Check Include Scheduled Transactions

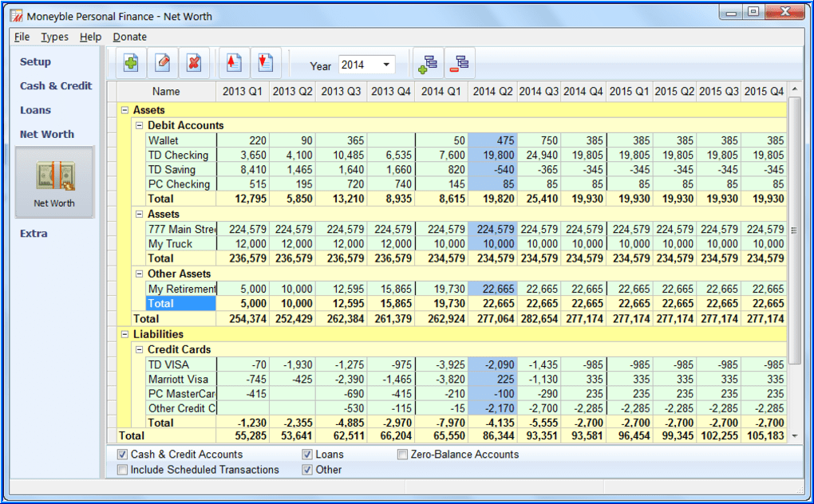point(122,470)
